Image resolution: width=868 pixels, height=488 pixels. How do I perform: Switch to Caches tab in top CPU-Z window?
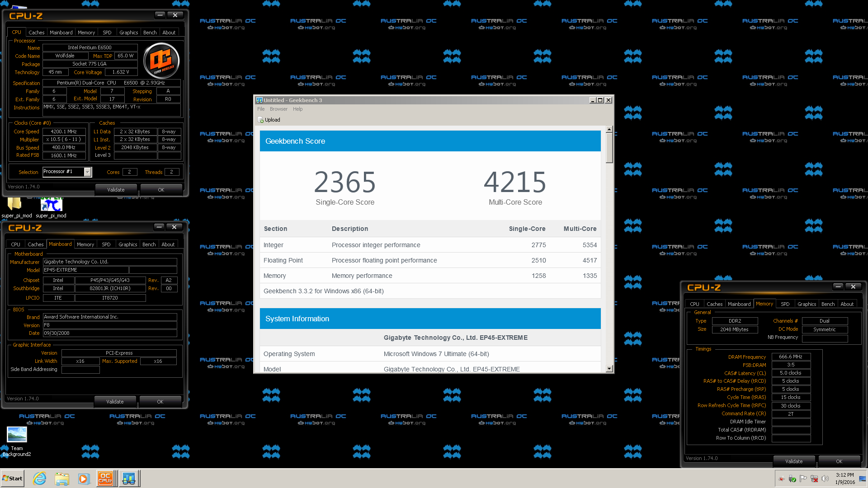36,33
